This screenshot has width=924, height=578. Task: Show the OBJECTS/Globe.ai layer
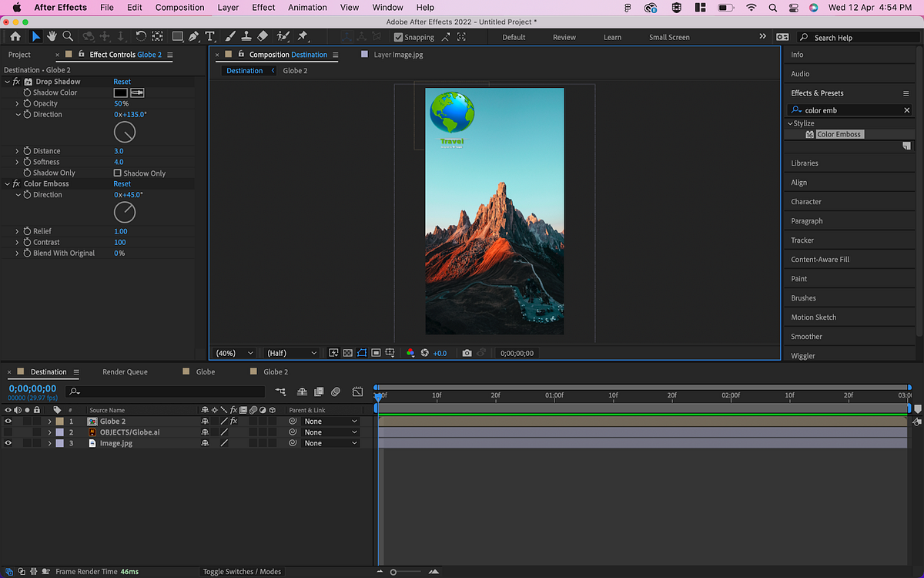pos(8,432)
